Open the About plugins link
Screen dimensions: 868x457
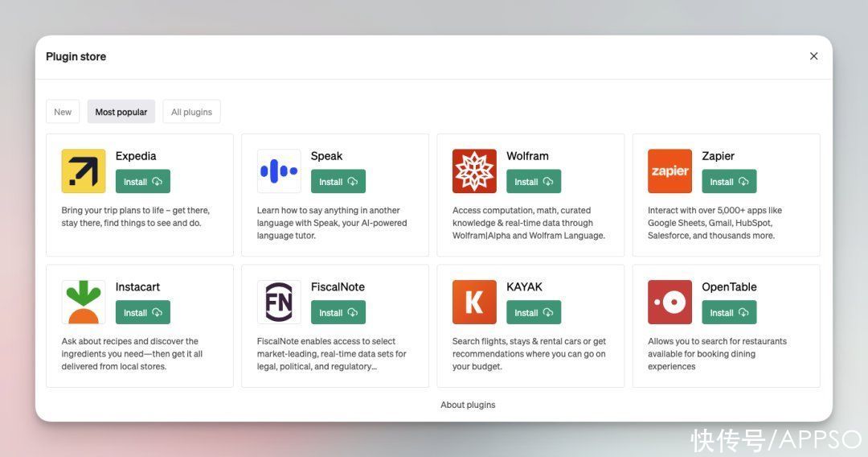[x=468, y=405]
